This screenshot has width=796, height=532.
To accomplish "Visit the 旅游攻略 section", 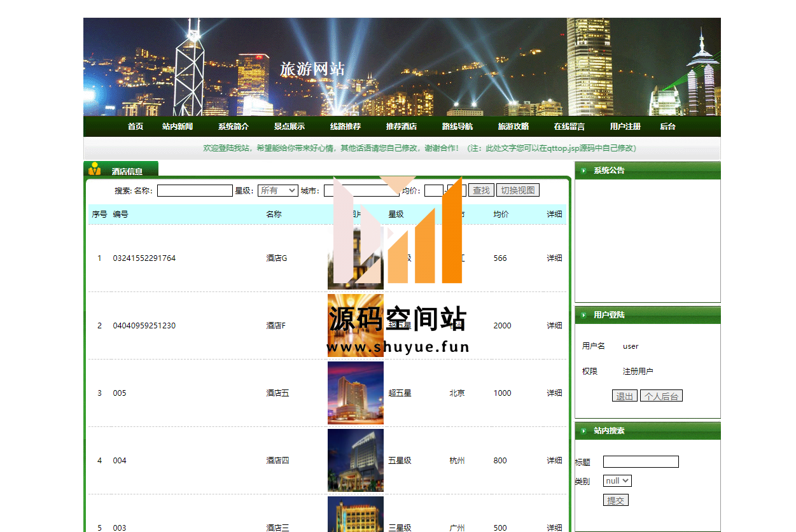I will [x=513, y=127].
